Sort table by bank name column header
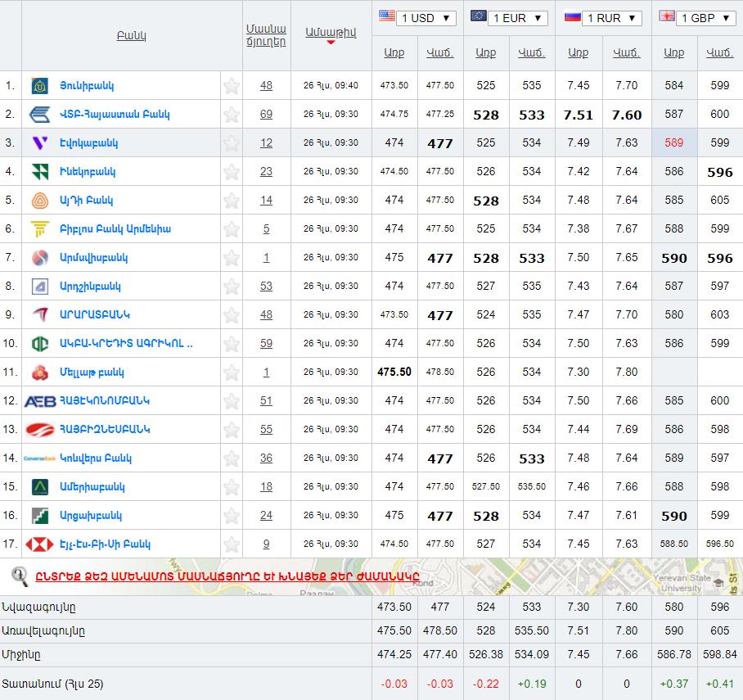743x700 pixels. coord(131,36)
